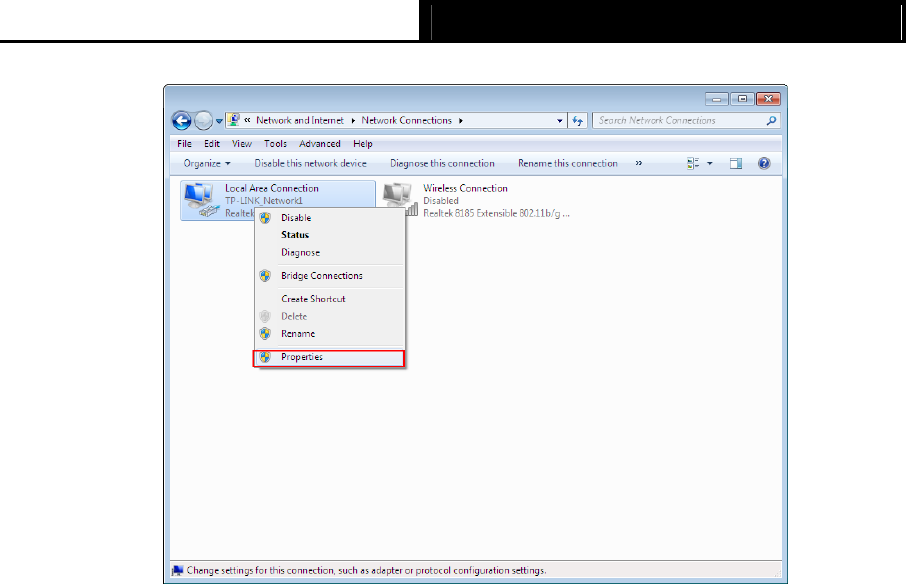Choose Bridge Connections in context menu

[330, 276]
